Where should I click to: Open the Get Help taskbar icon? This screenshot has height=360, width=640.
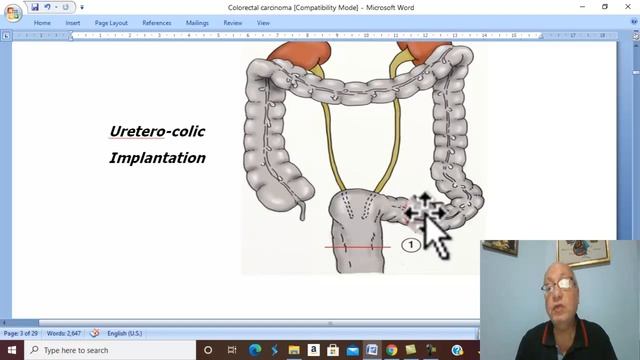(457, 350)
